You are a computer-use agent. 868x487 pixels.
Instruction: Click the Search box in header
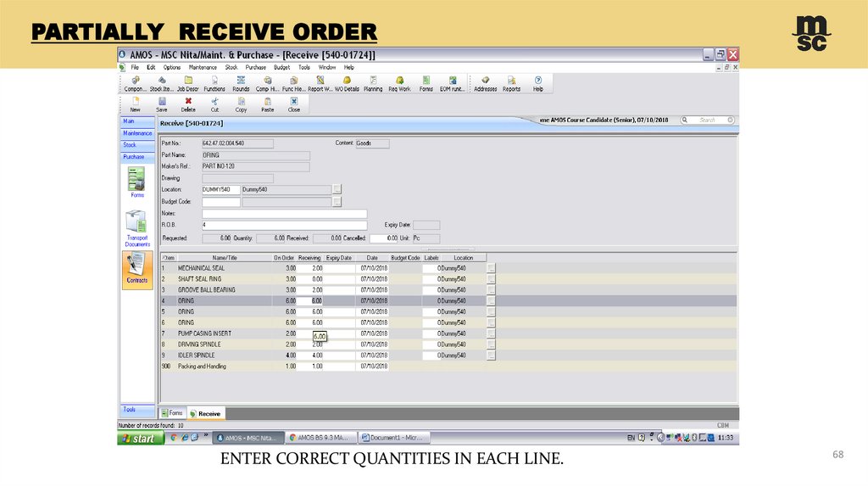coord(708,120)
